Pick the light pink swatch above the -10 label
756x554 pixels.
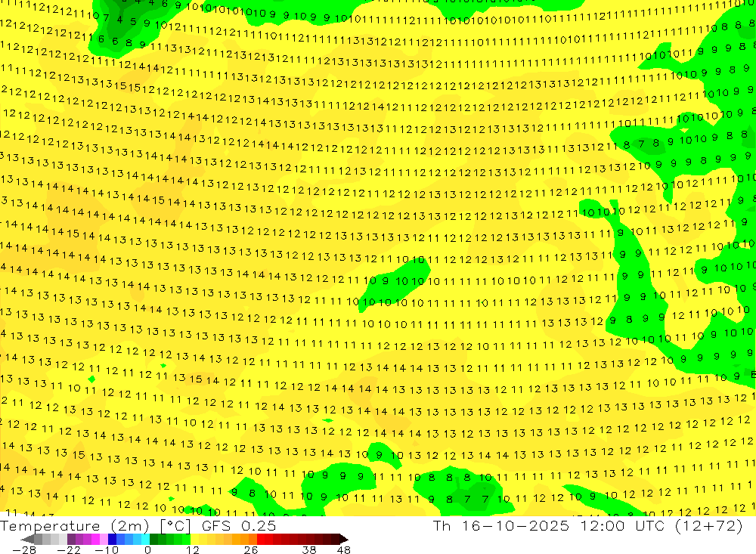(x=104, y=539)
